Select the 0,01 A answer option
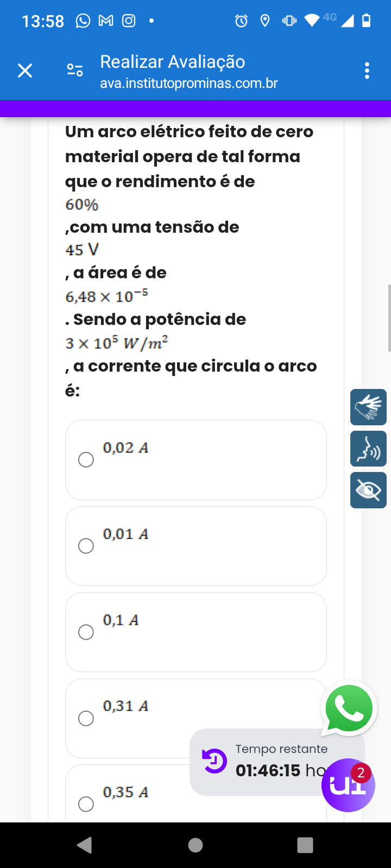The image size is (391, 868). [x=86, y=546]
